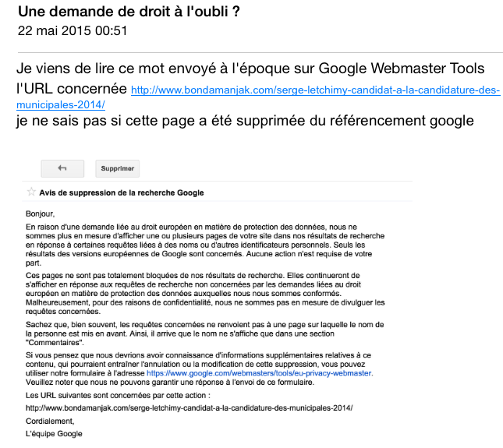
Task: Click the heading Une demande de droit à l'oubli
Action: click(129, 12)
